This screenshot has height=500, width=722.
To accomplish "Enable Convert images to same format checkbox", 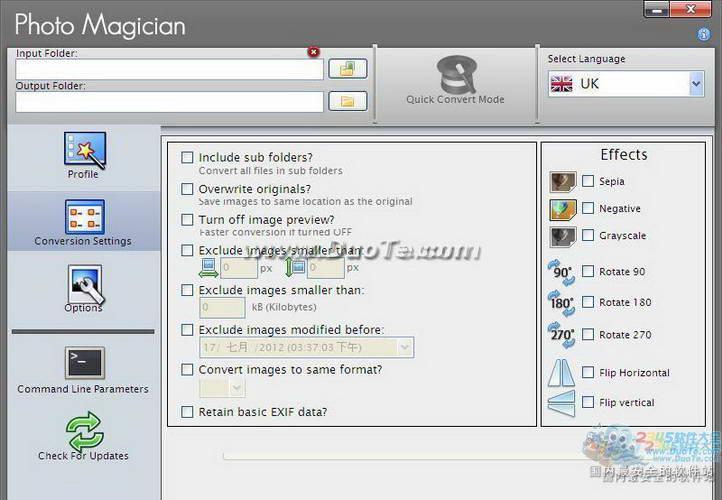I will click(187, 370).
